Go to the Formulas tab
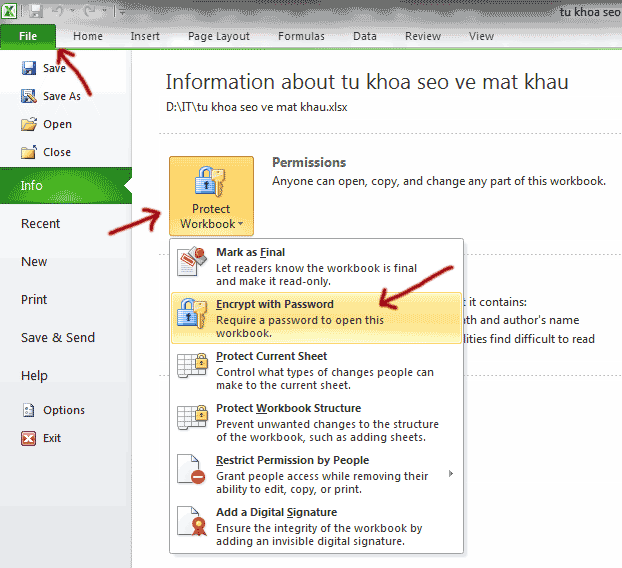The image size is (622, 568). pyautogui.click(x=301, y=36)
